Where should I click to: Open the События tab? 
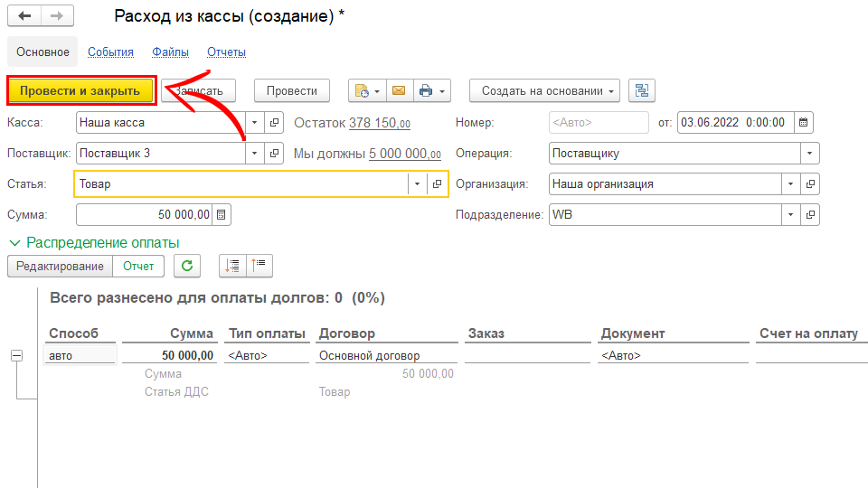tap(110, 52)
